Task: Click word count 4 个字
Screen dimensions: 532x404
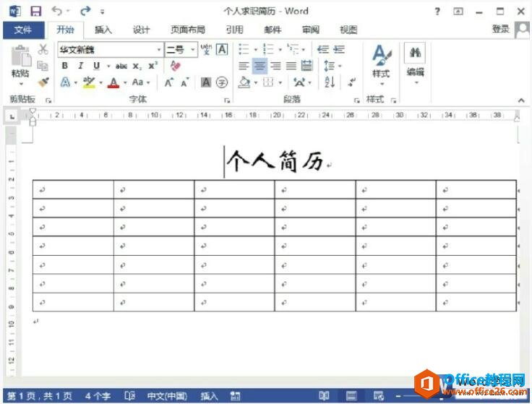Action: pyautogui.click(x=98, y=396)
